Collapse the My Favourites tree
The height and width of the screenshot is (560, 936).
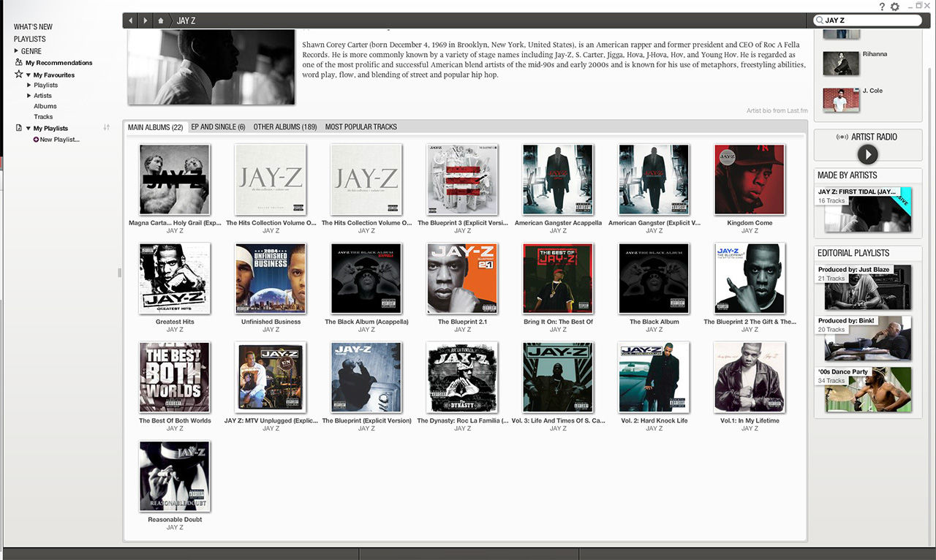click(x=29, y=75)
